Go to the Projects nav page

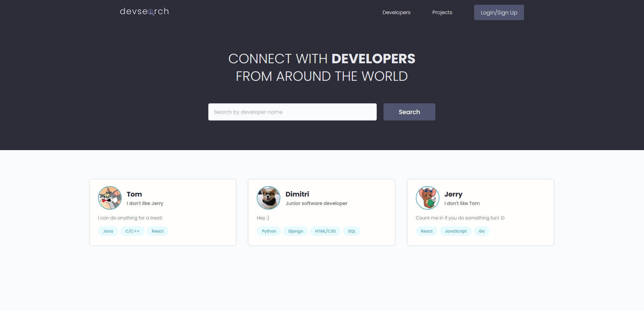click(442, 12)
